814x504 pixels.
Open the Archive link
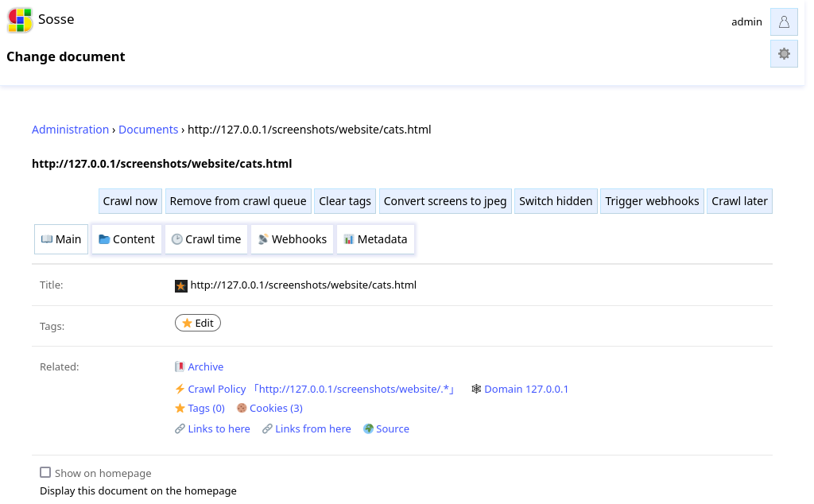click(206, 367)
